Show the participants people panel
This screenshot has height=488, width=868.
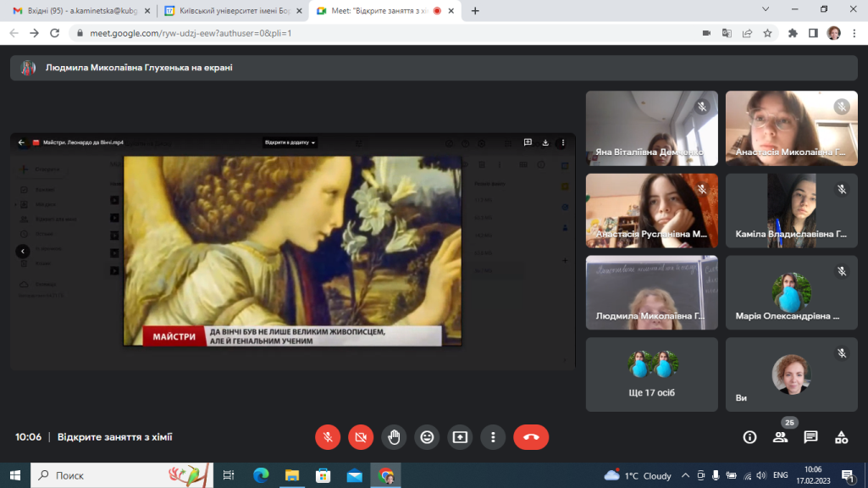(x=780, y=437)
